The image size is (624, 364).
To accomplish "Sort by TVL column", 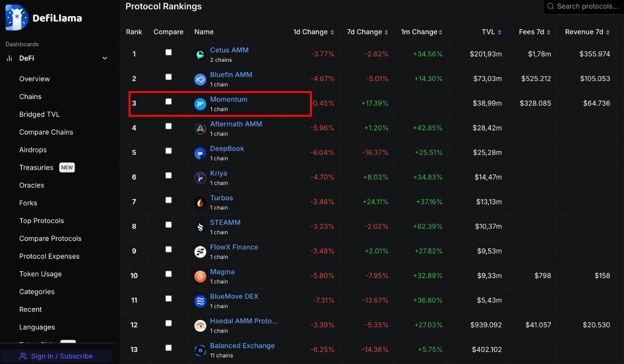I will click(x=492, y=32).
